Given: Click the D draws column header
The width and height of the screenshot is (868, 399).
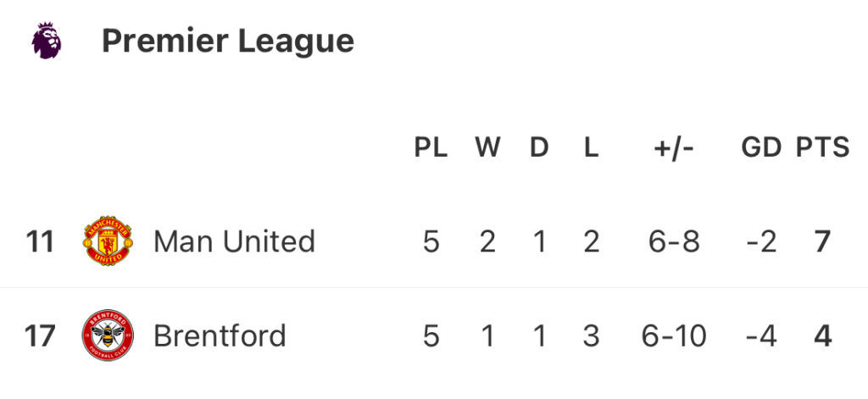Looking at the screenshot, I should coord(539,147).
